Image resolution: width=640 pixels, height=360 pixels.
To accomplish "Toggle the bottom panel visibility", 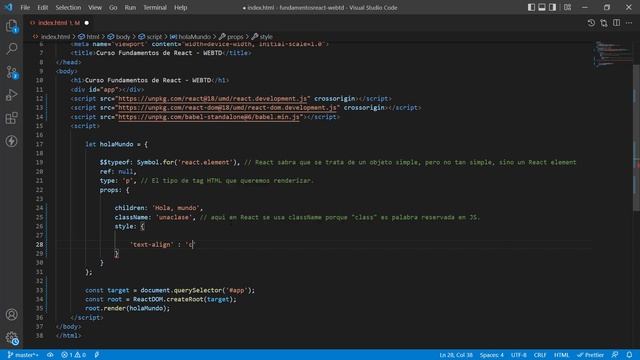I will [x=542, y=7].
